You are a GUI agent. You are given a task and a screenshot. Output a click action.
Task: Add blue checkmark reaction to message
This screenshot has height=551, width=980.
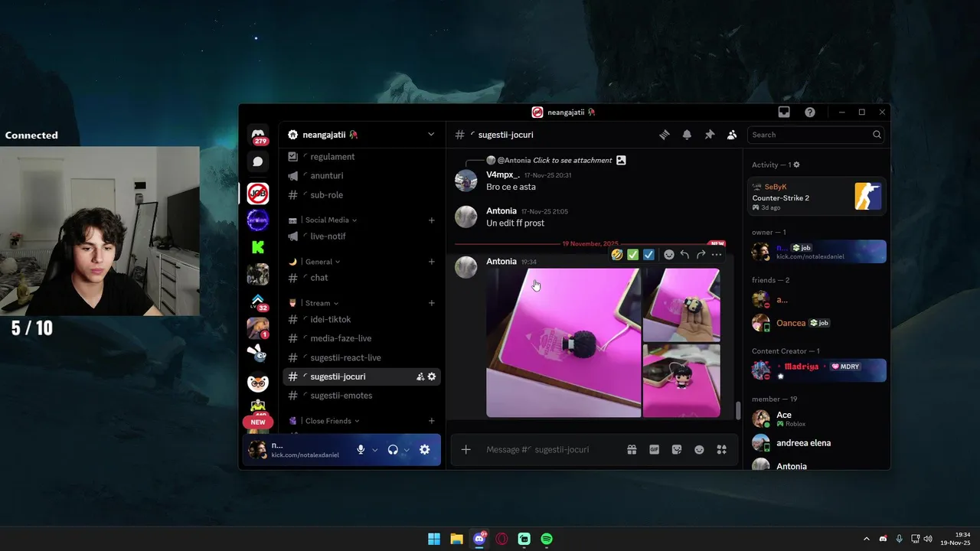pyautogui.click(x=649, y=255)
